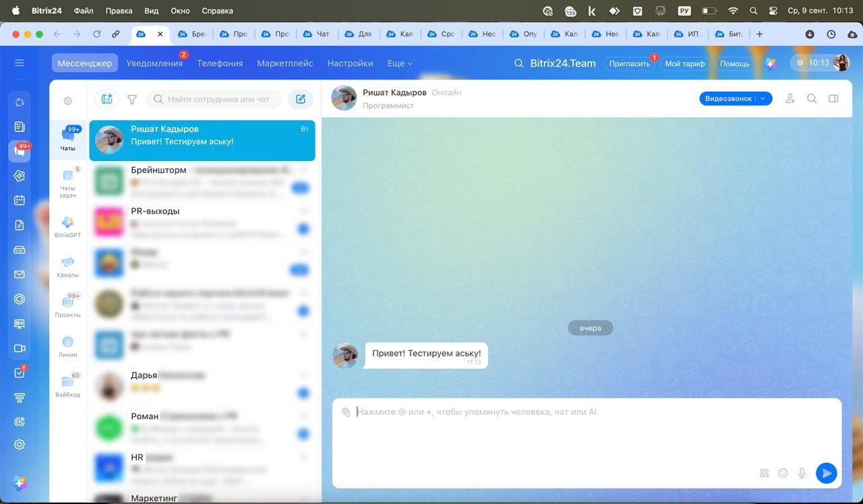
Task: Open a new browser tab with plus
Action: click(x=760, y=34)
